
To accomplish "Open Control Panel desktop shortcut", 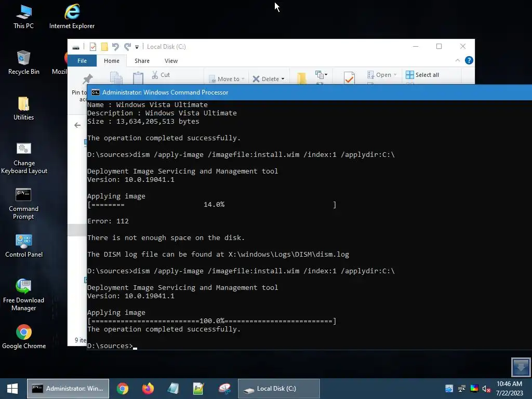I will [24, 246].
